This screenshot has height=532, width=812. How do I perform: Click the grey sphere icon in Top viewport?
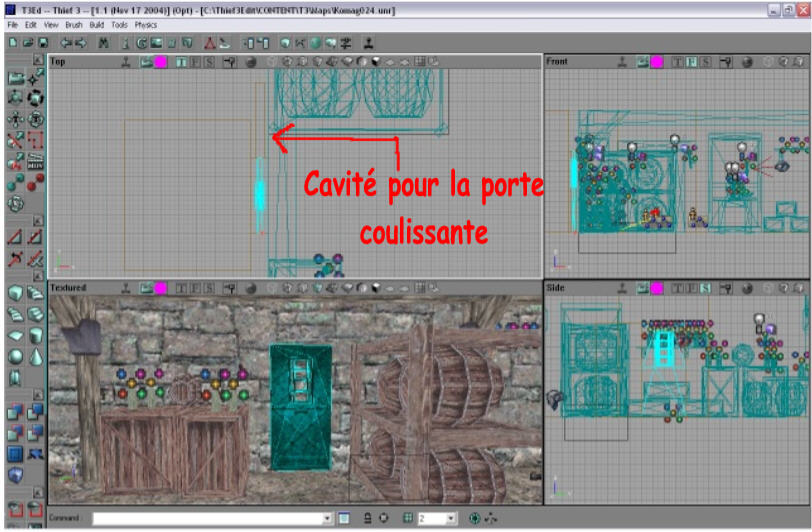point(251,62)
